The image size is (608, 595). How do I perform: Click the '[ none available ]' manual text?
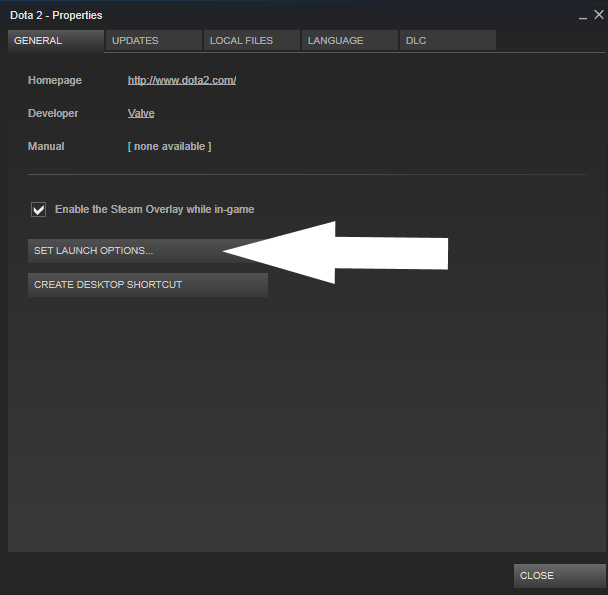169,146
